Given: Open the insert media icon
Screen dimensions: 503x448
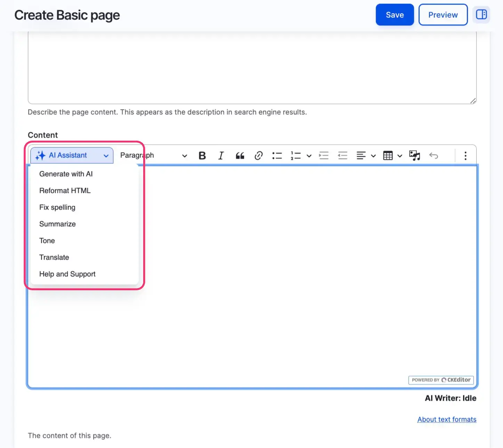Looking at the screenshot, I should pyautogui.click(x=414, y=156).
